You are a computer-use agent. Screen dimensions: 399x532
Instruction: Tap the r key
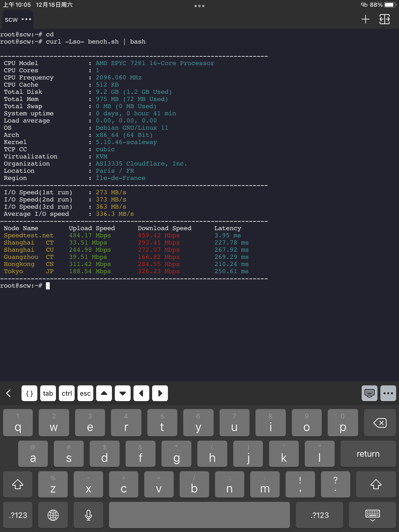tap(126, 423)
